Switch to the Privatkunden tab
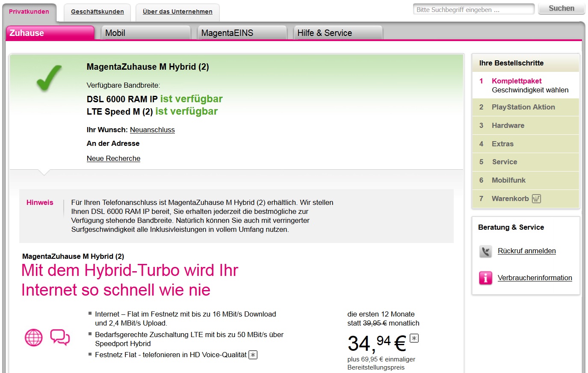The width and height of the screenshot is (588, 373). 29,12
